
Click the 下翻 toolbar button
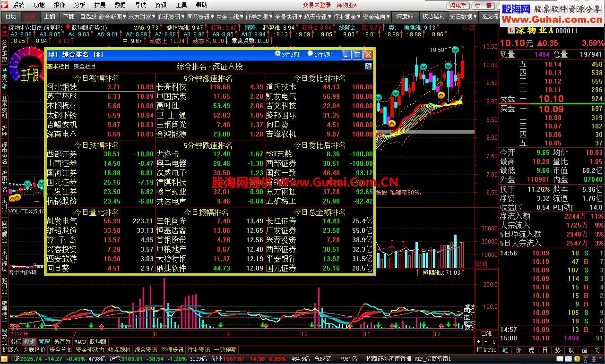(69, 16)
